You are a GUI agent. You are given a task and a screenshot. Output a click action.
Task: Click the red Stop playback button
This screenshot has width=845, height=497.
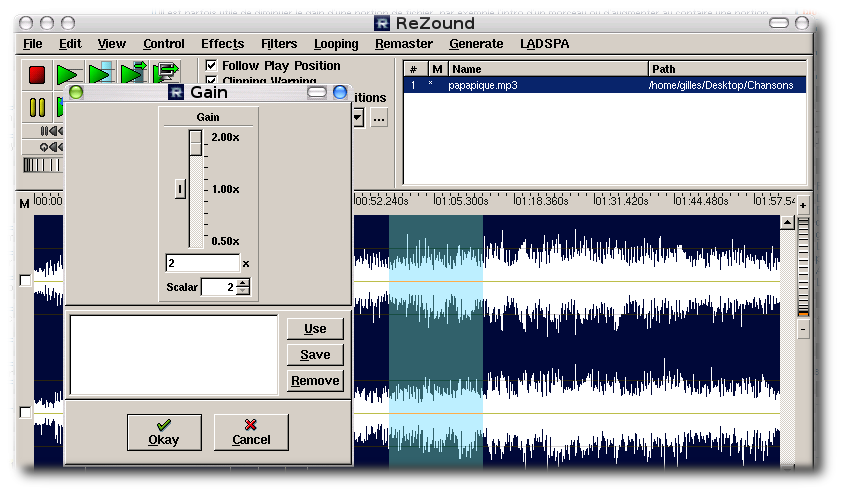click(37, 75)
